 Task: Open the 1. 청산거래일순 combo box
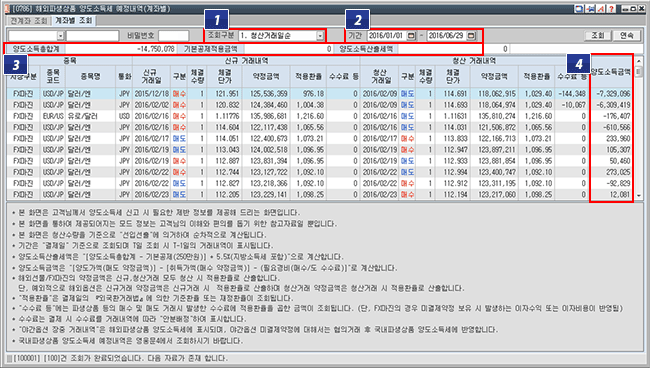[281, 36]
